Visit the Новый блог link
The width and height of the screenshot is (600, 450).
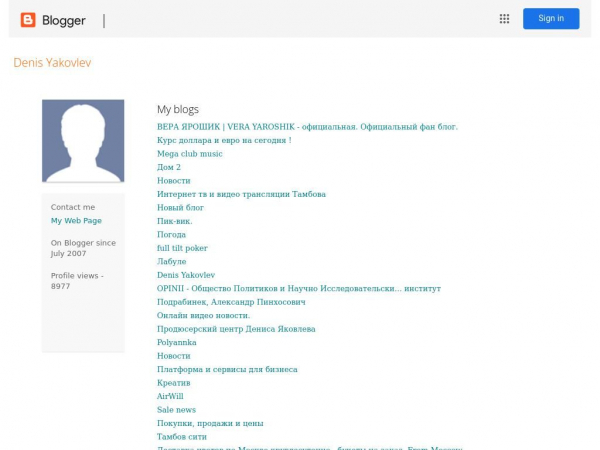(180, 208)
